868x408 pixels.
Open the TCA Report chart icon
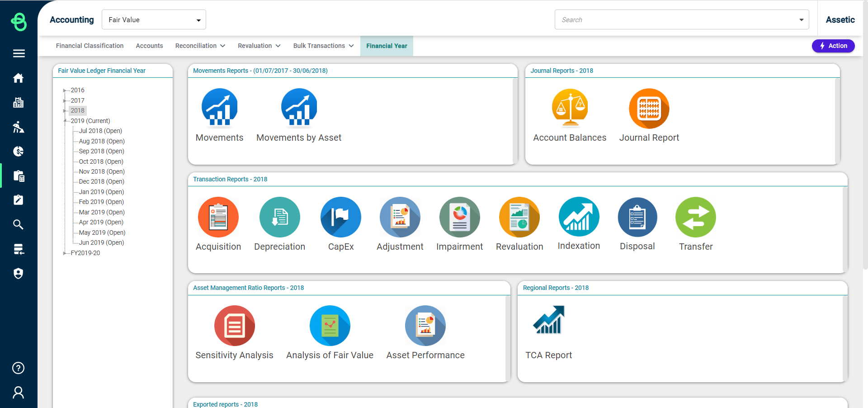(x=548, y=320)
